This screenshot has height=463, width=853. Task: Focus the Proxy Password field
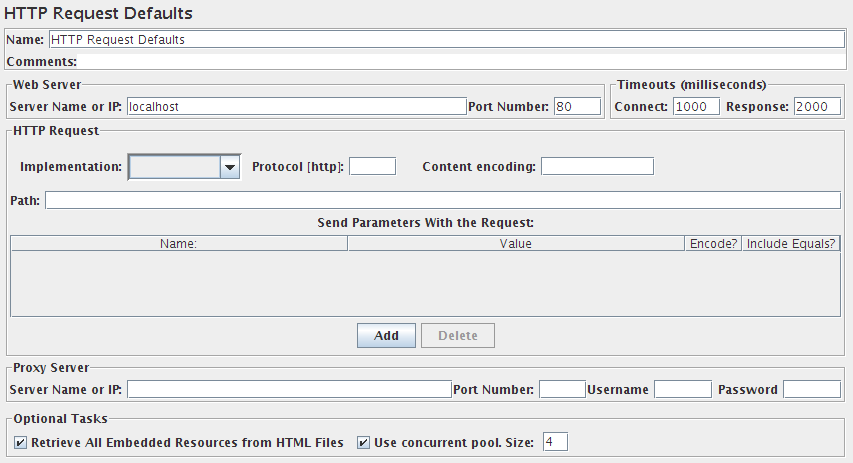click(812, 389)
